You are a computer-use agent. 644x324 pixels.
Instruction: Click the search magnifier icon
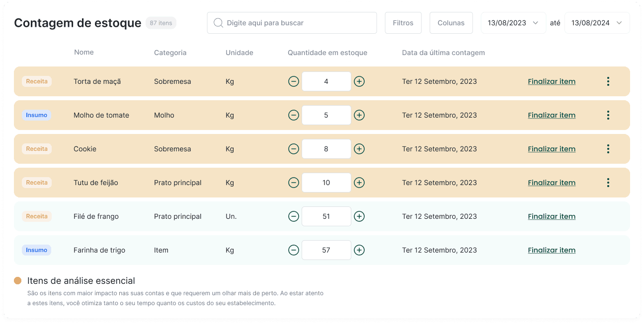click(218, 23)
